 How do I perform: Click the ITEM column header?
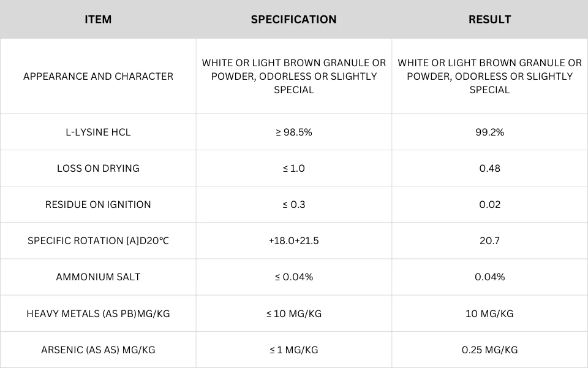98,20
